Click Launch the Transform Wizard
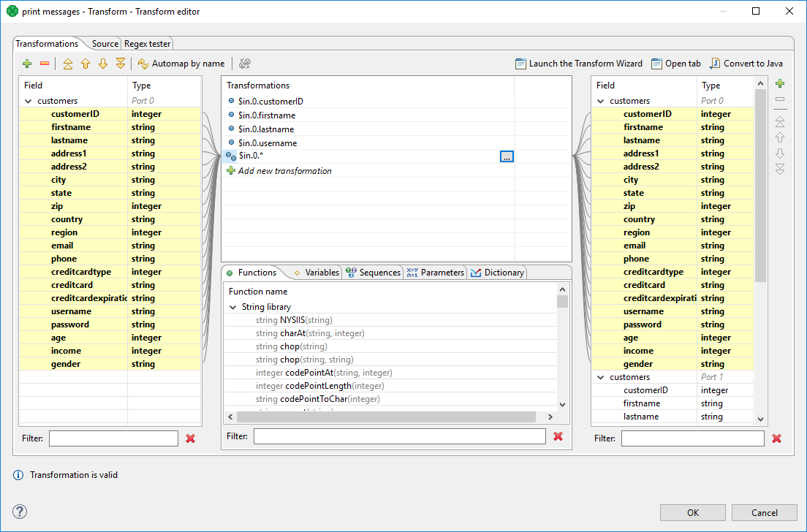 tap(579, 63)
